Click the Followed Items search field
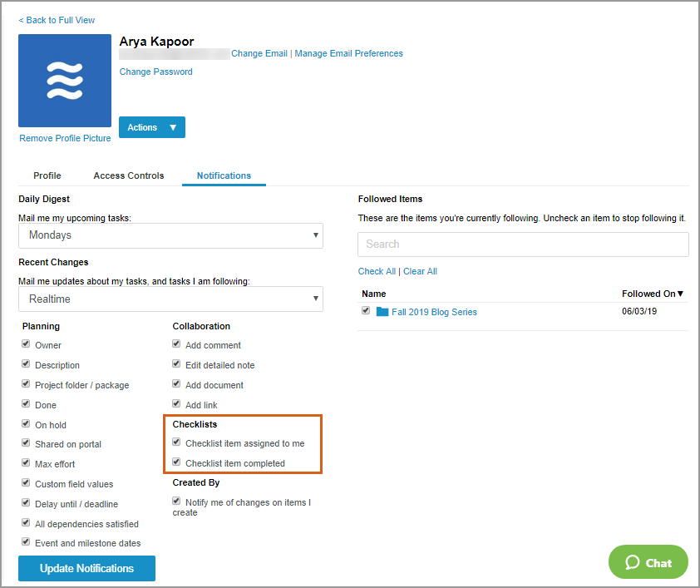 pyautogui.click(x=523, y=245)
